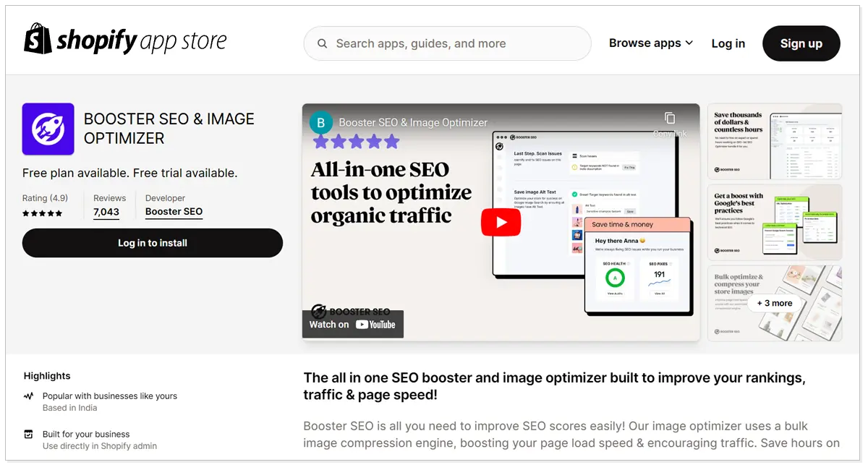868x470 pixels.
Task: Play the YouTube video
Action: click(501, 222)
